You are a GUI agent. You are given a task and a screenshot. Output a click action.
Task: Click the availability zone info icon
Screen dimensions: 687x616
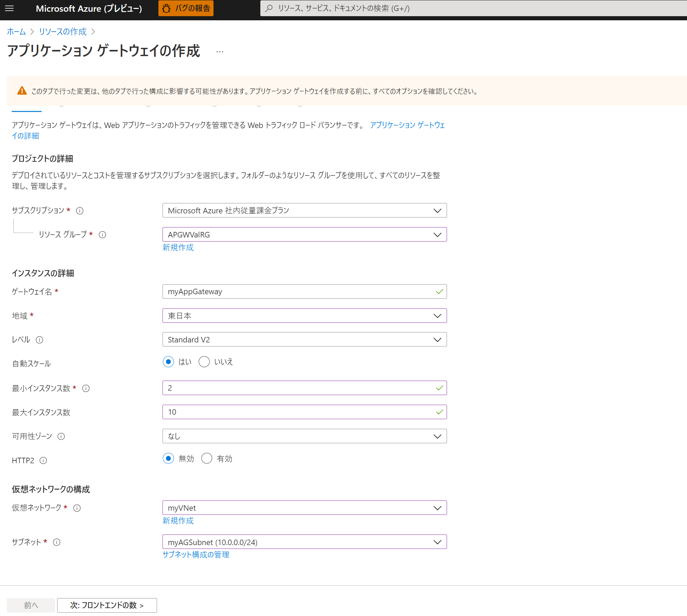[x=61, y=436]
